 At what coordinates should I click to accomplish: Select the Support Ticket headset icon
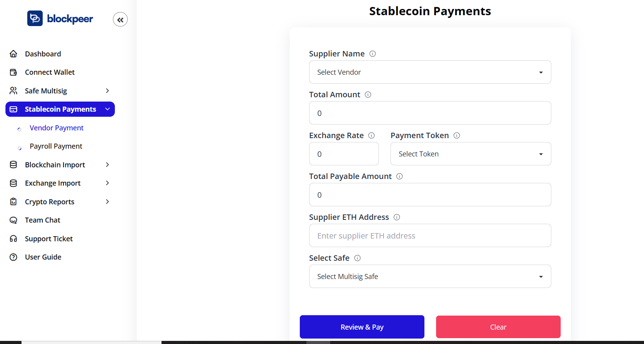pyautogui.click(x=13, y=239)
